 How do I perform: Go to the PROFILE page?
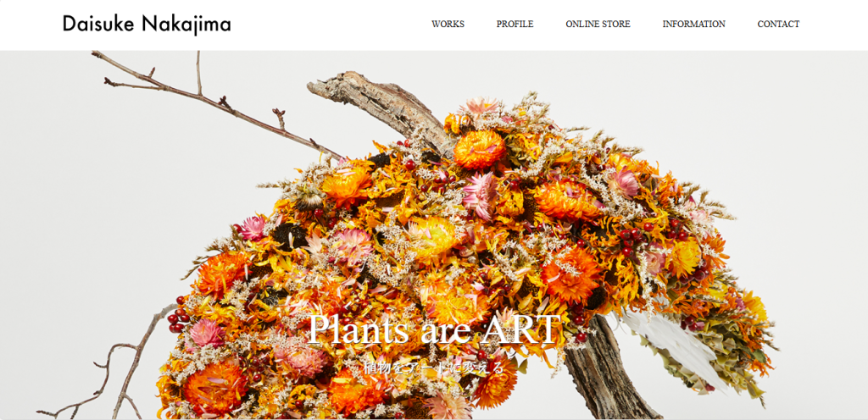point(515,25)
